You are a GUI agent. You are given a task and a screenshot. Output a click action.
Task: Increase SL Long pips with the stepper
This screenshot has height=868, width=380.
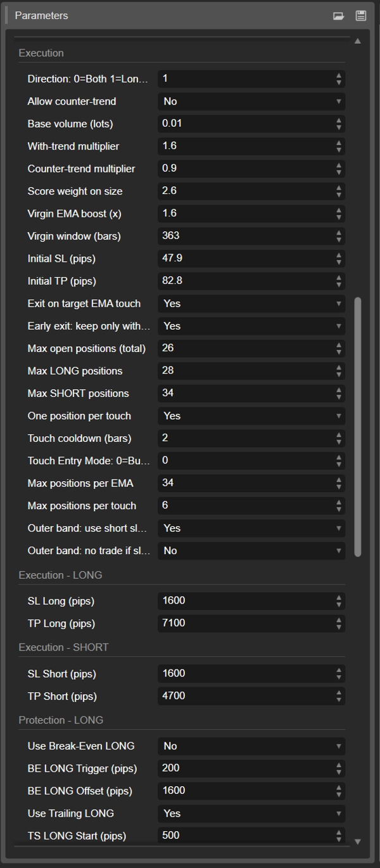click(339, 597)
